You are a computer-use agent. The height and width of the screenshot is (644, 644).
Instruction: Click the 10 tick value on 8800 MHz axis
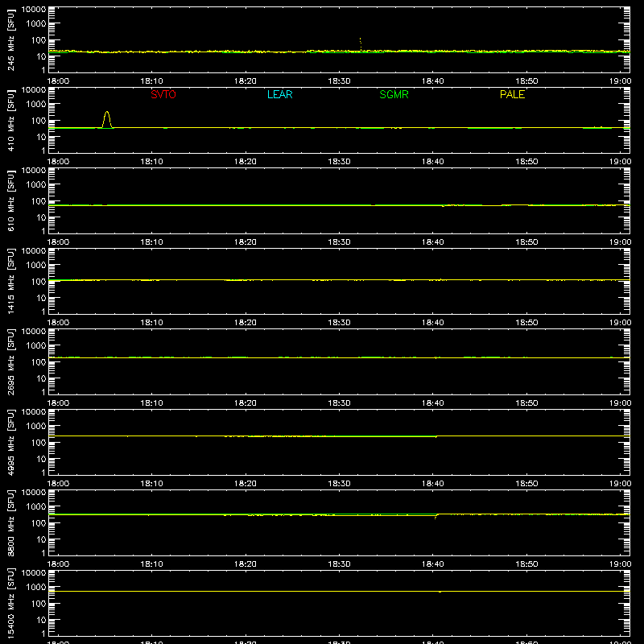42,539
